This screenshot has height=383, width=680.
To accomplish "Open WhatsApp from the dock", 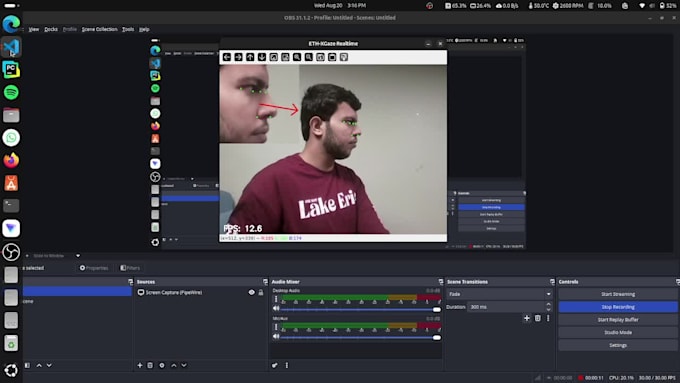I will [x=11, y=138].
